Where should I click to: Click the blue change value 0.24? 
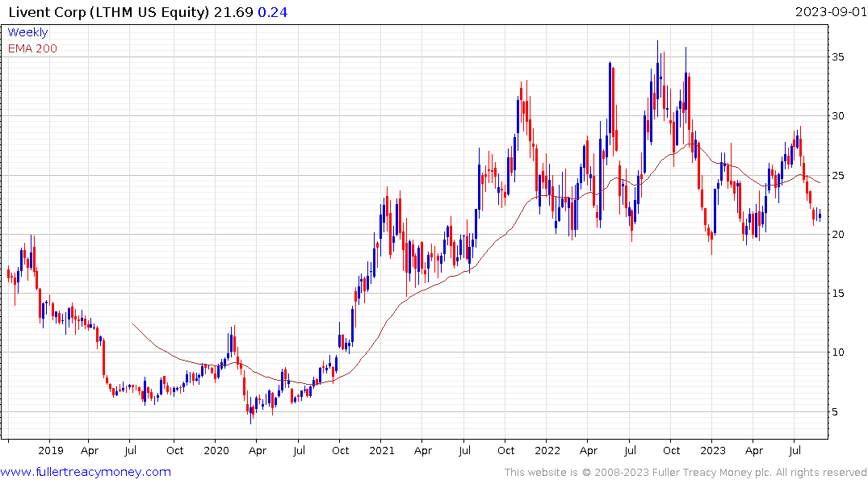click(x=273, y=12)
